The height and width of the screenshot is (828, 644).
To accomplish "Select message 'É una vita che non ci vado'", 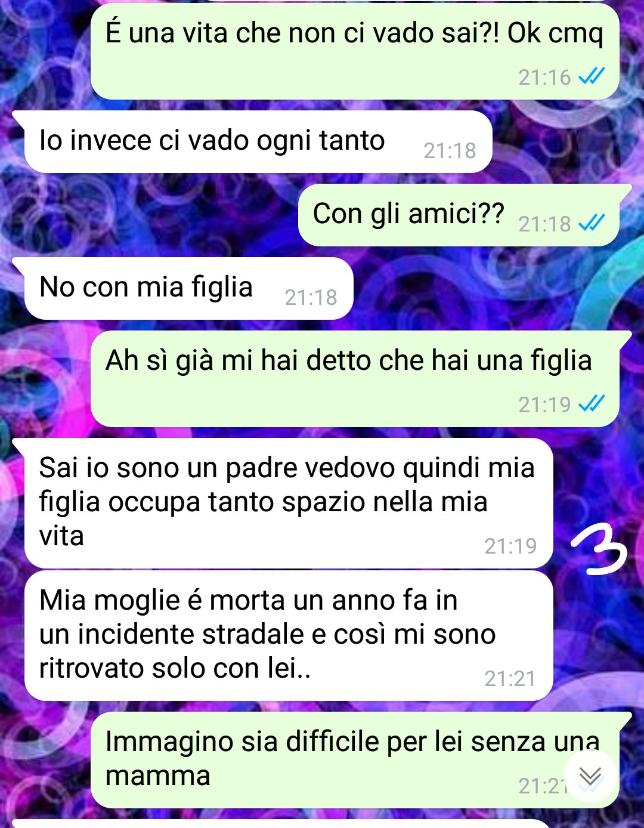I will click(355, 51).
